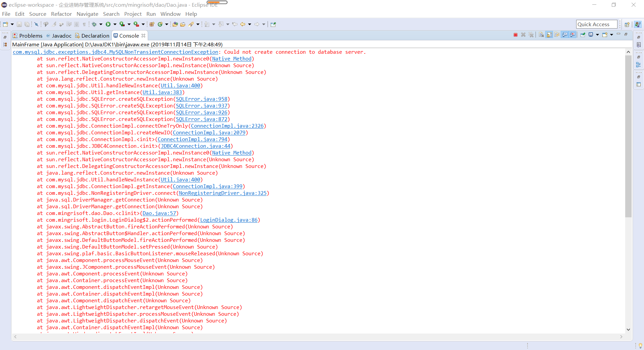This screenshot has height=350, width=644.
Task: Open the Open Console dropdown arrow
Action: coord(611,35)
